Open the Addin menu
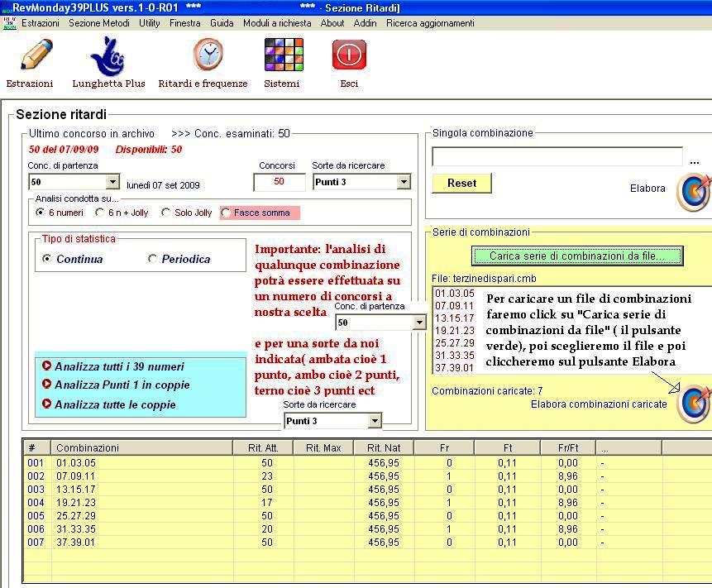This screenshot has height=588, width=712. click(365, 23)
